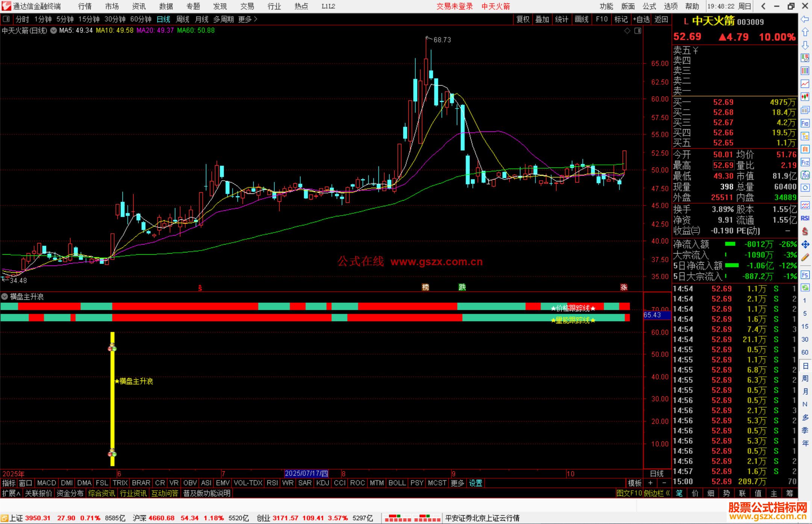Screen dimensions: 812x524
Task: Open the 行情 menu
Action: point(85,6)
